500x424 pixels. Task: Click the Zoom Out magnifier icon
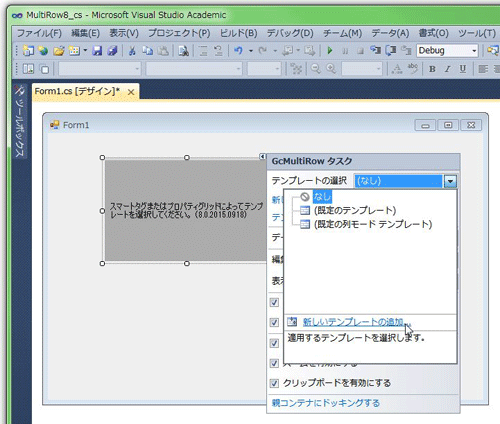point(315,69)
